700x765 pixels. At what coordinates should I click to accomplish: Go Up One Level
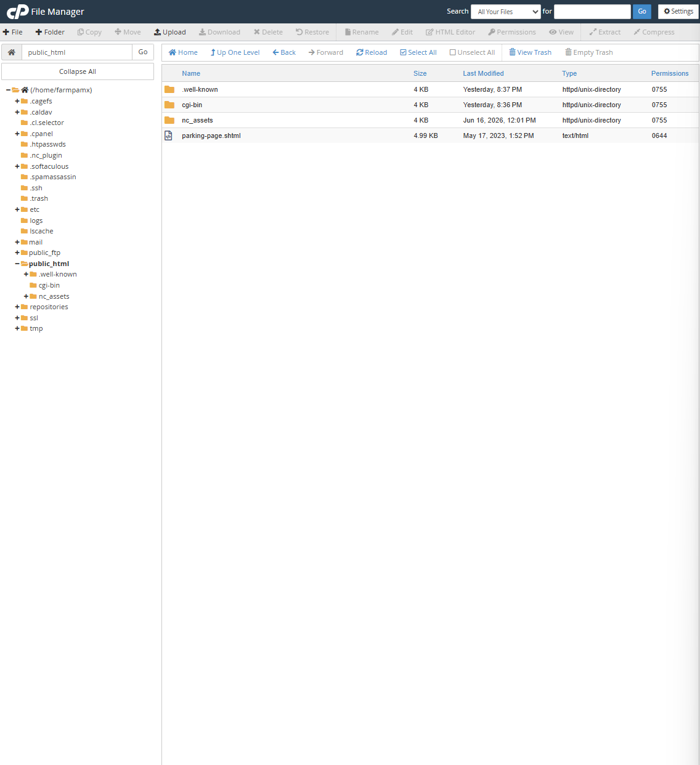point(235,52)
